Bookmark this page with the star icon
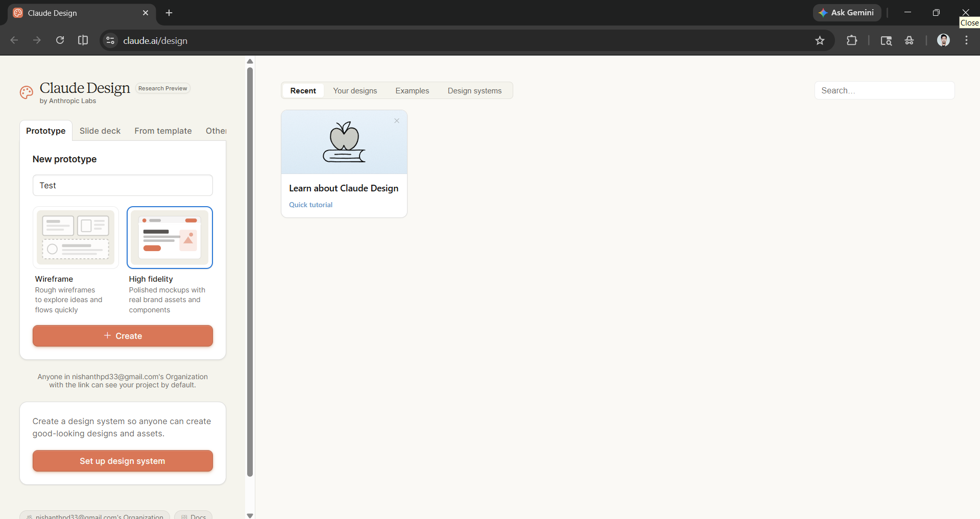Image resolution: width=980 pixels, height=519 pixels. click(x=820, y=40)
